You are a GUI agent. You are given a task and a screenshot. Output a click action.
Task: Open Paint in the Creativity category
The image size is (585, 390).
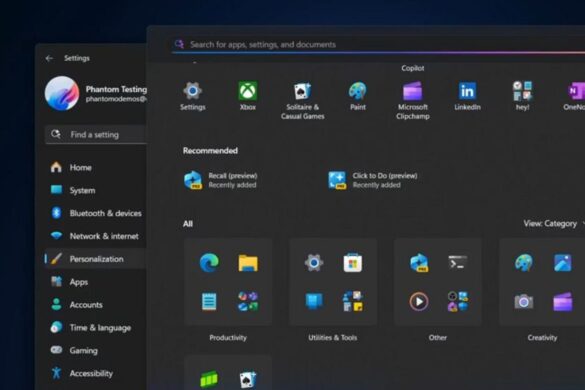tap(523, 262)
